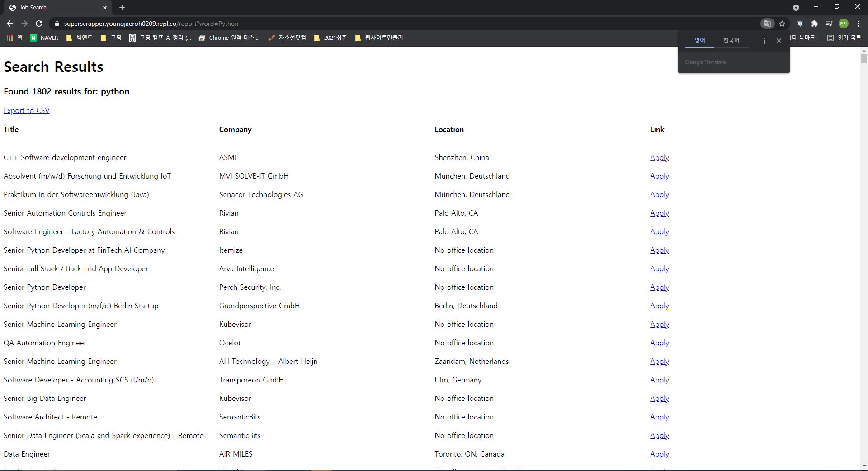Click the 'Shenzhen, China' location cell

(462, 157)
